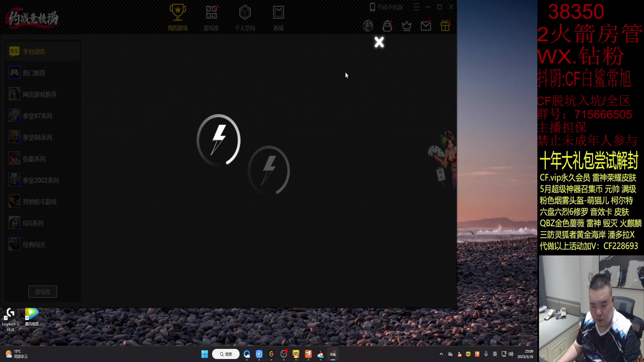Go to the 商城 shop tab
Viewport: 644px width, 362px height.
[278, 18]
